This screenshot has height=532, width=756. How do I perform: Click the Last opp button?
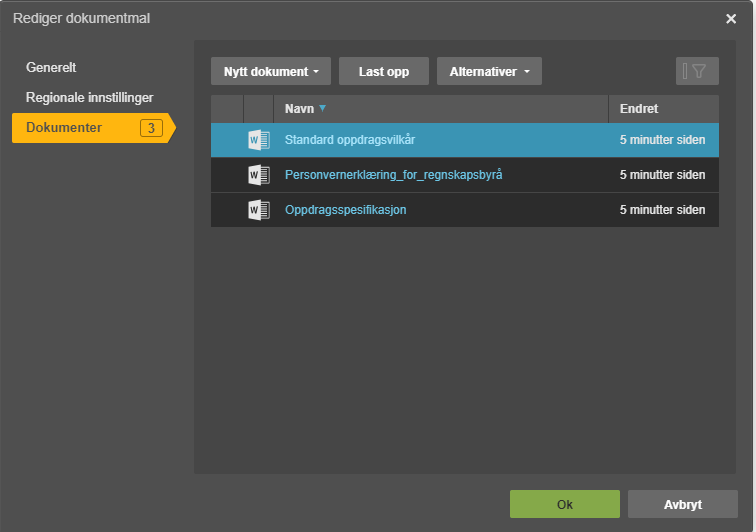point(384,71)
